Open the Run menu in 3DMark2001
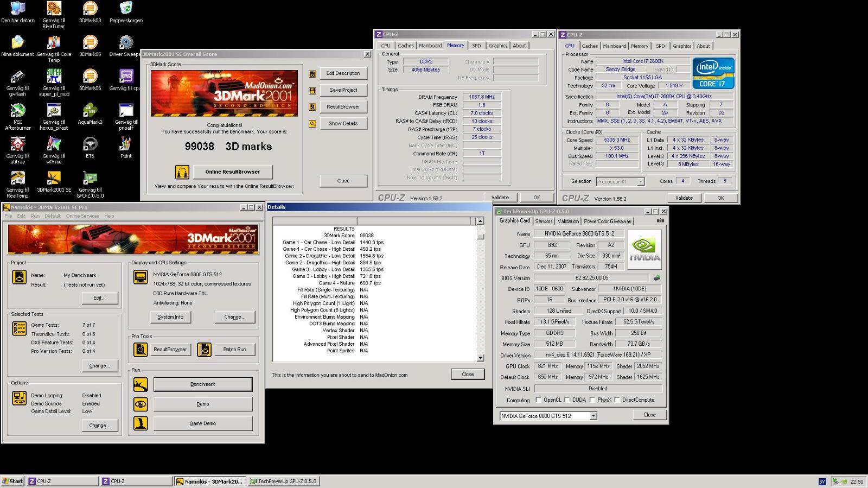 pos(35,216)
